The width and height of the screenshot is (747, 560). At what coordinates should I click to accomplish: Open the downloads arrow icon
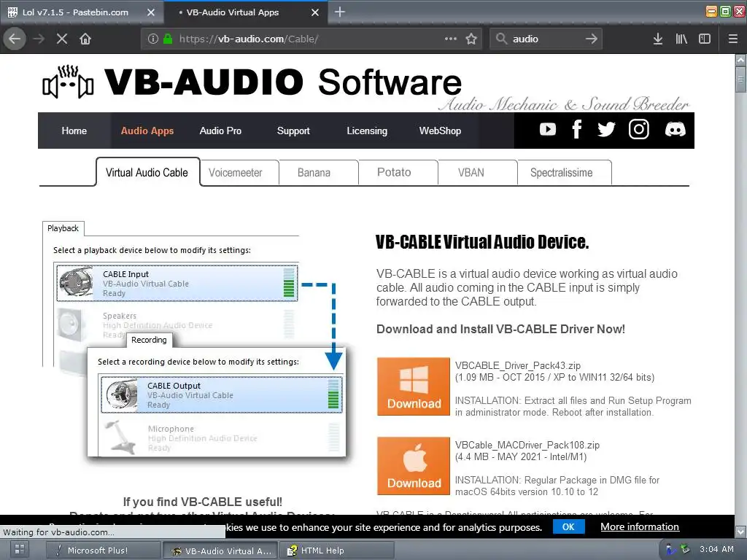coord(657,39)
